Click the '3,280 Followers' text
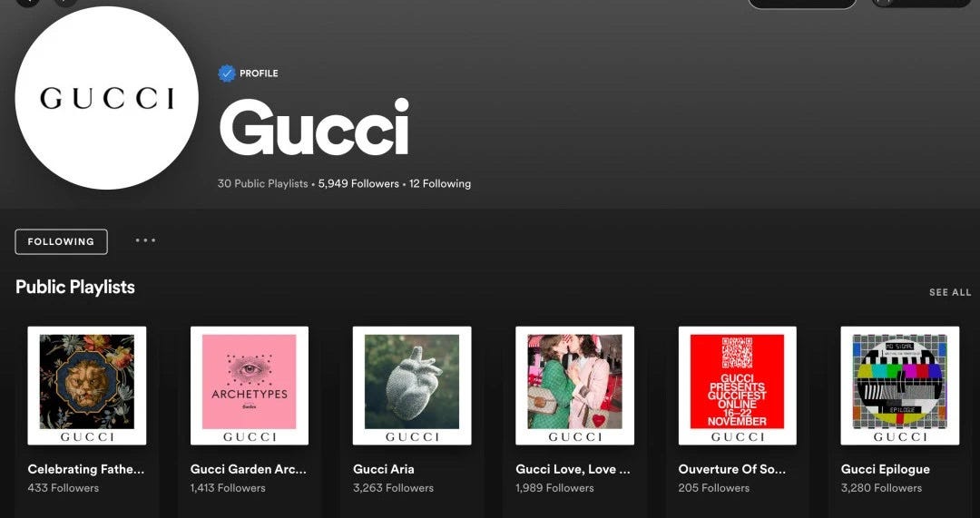This screenshot has height=518, width=980. [881, 488]
